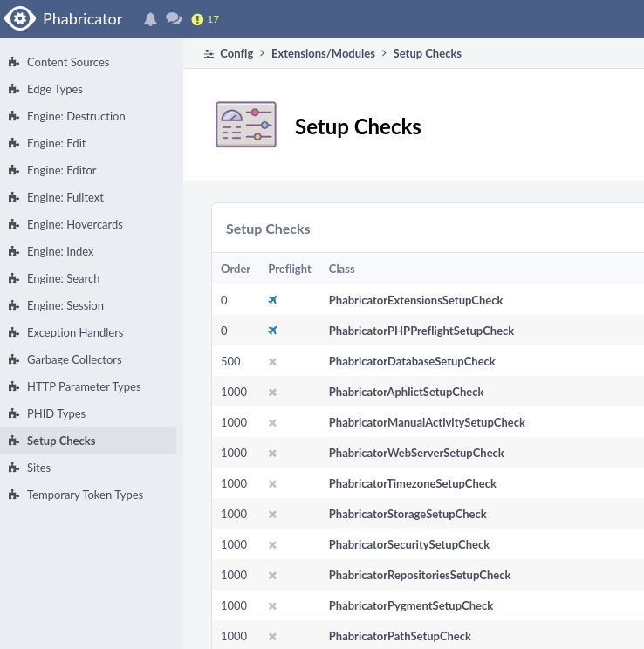
Task: Go to Extensions/Modules breadcrumb
Action: (x=323, y=54)
